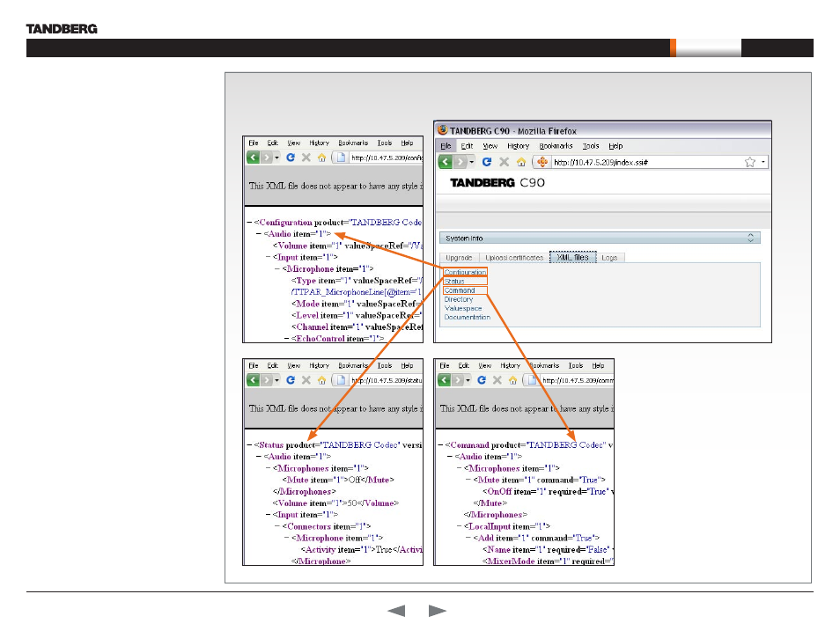840x631 pixels.
Task: Click page icon in Configuration XML address bar
Action: (341, 158)
